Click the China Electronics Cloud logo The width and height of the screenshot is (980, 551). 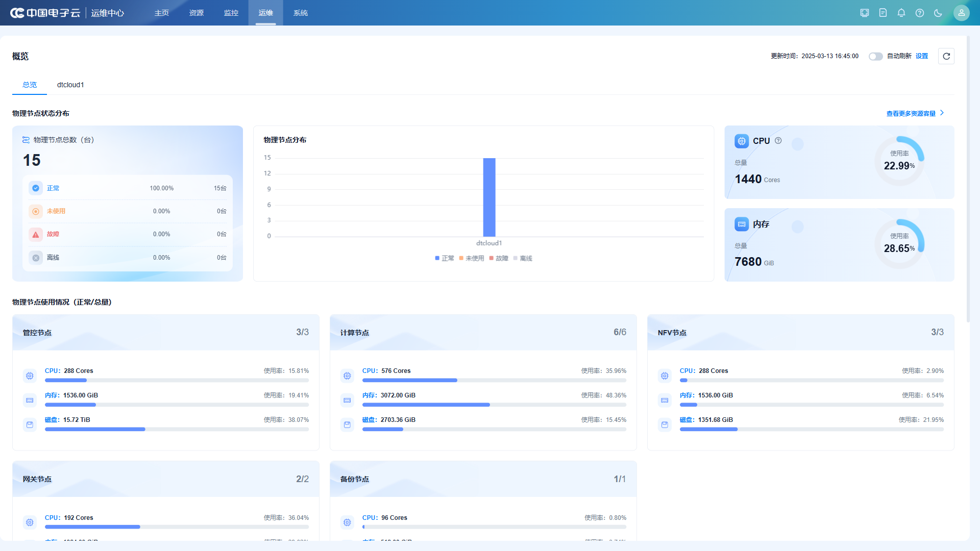pyautogui.click(x=45, y=13)
